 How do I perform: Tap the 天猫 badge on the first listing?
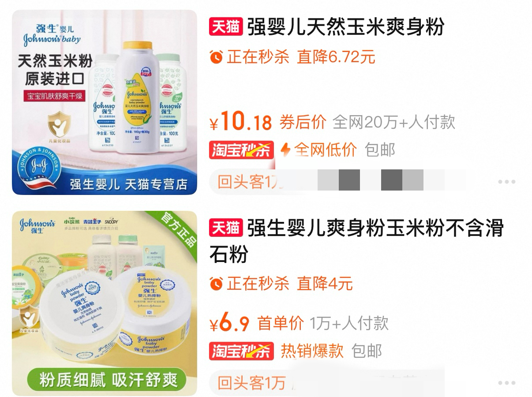(x=226, y=27)
